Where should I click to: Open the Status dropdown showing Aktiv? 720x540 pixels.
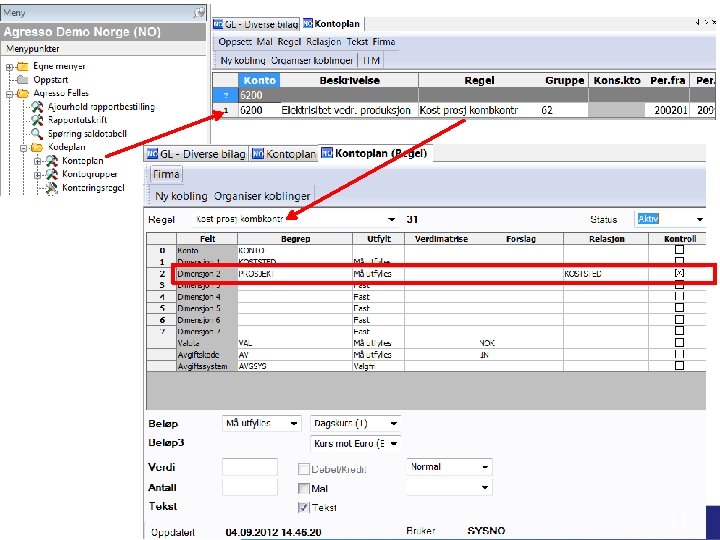coord(699,219)
